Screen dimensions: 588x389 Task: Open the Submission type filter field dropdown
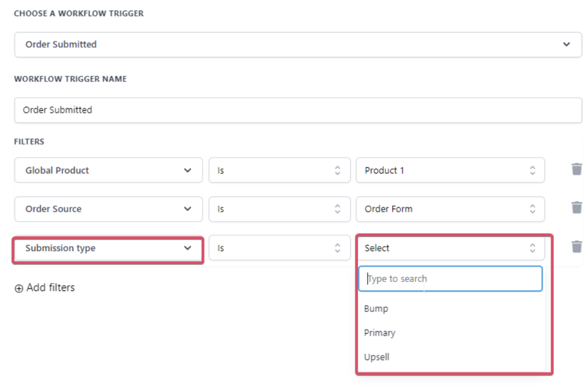[108, 248]
